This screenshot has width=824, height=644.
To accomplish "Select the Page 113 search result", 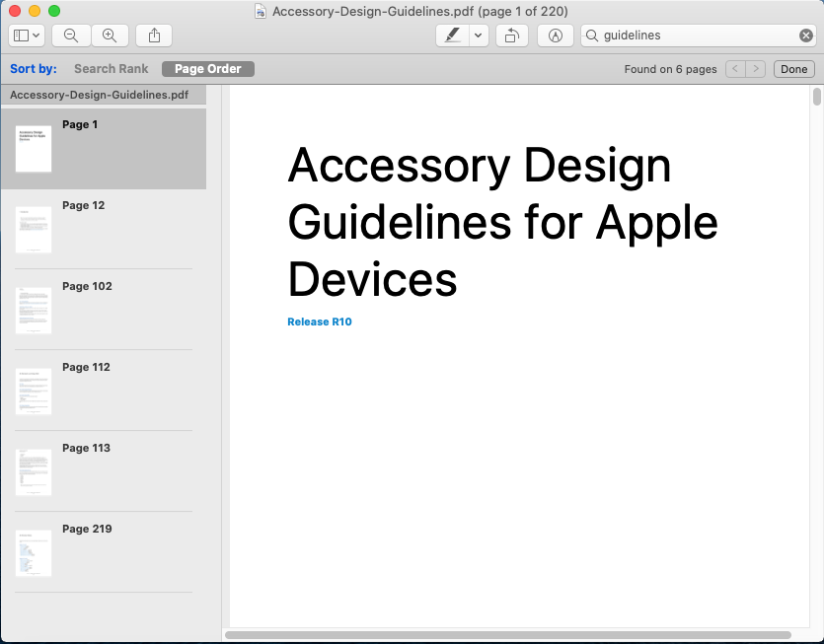I will point(104,472).
